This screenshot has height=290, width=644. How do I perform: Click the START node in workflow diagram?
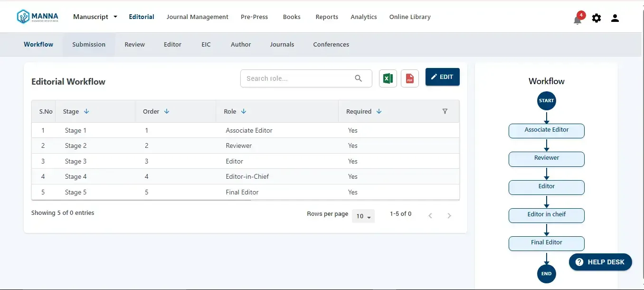[547, 101]
